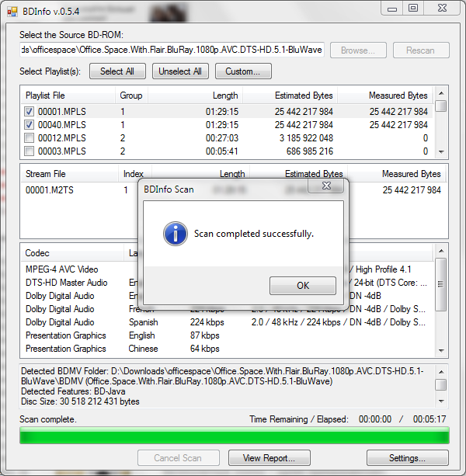This screenshot has height=476, width=466.
Task: Select Chinese Presentation Graphics row
Action: (228, 349)
